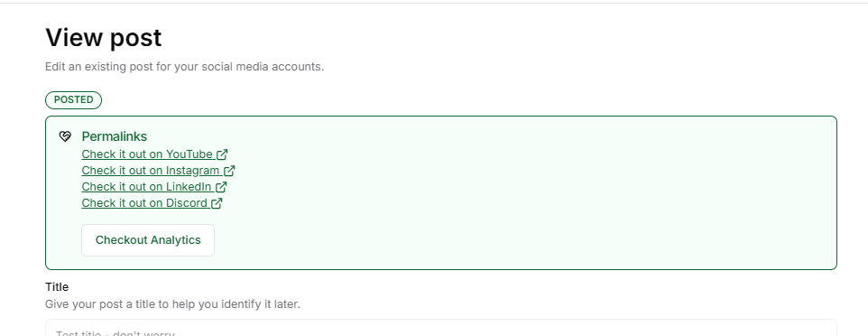This screenshot has width=868, height=336.
Task: Click the Permalinks section heading
Action: pyautogui.click(x=115, y=136)
